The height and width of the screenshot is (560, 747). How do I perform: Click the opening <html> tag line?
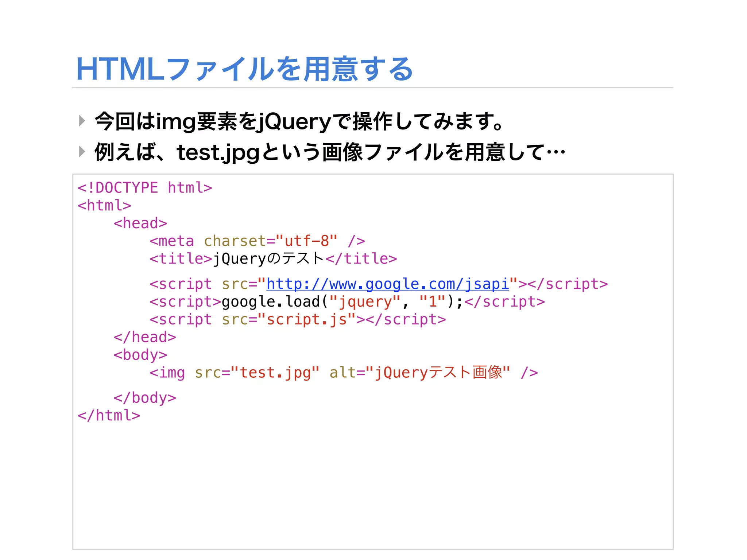point(104,206)
